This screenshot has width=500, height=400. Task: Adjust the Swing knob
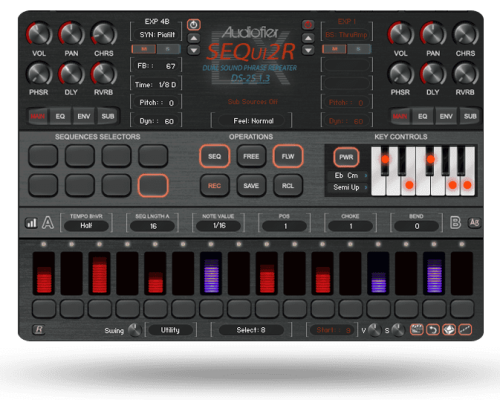tap(135, 330)
